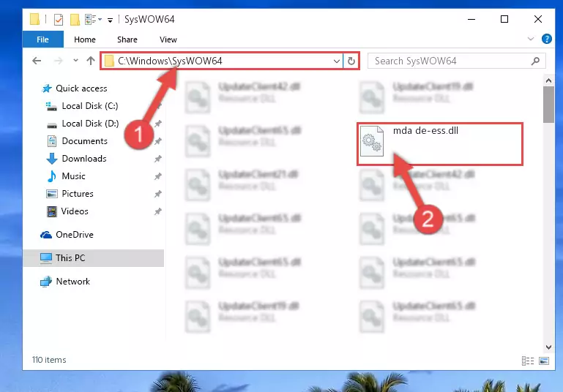Open Videos in the sidebar
Image resolution: width=563 pixels, height=392 pixels.
tap(75, 211)
